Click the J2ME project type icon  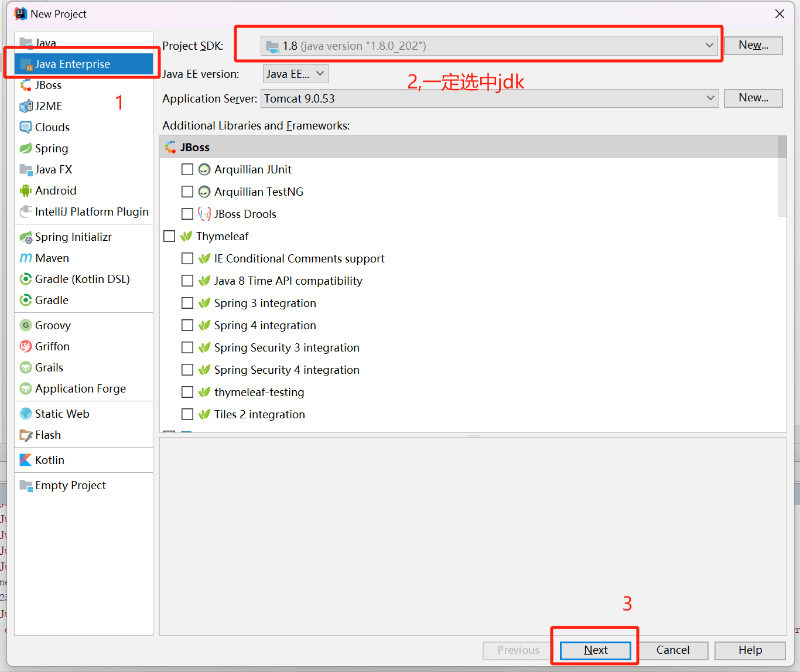(26, 107)
